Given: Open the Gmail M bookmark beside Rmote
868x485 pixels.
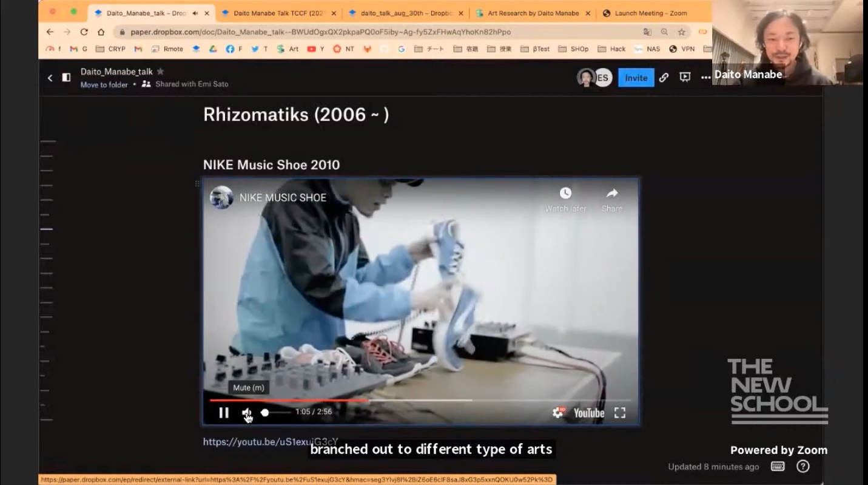Looking at the screenshot, I should (x=138, y=49).
